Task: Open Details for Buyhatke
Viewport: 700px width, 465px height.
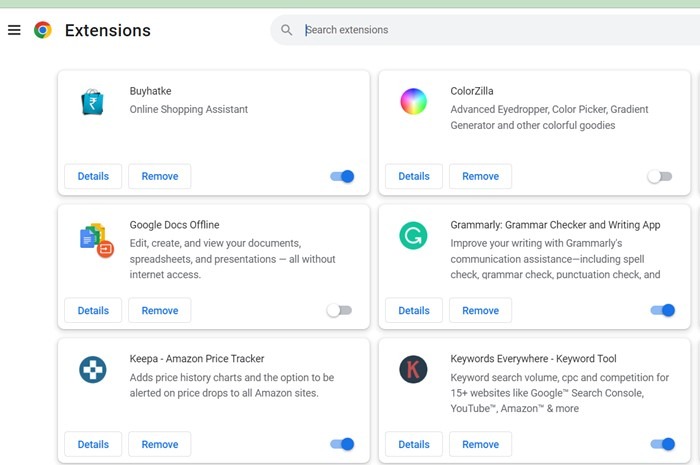Action: (x=93, y=176)
